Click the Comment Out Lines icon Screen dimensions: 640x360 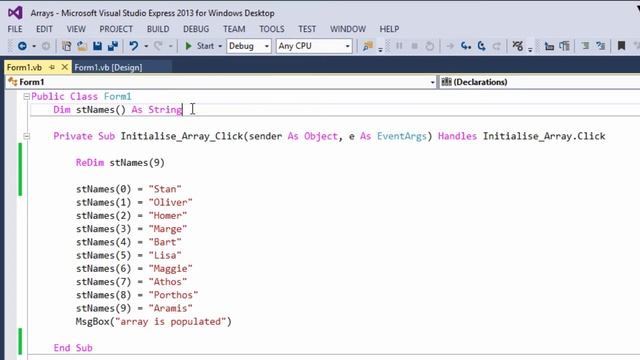click(585, 46)
